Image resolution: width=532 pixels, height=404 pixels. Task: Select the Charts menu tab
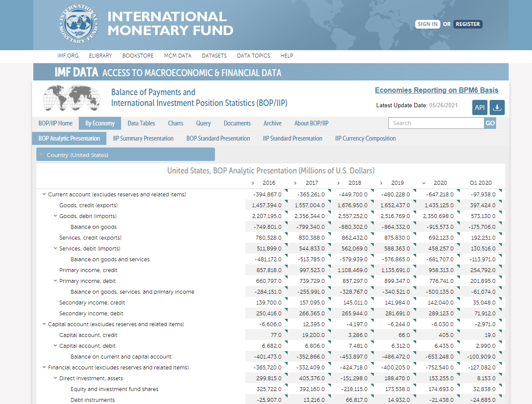coord(175,123)
